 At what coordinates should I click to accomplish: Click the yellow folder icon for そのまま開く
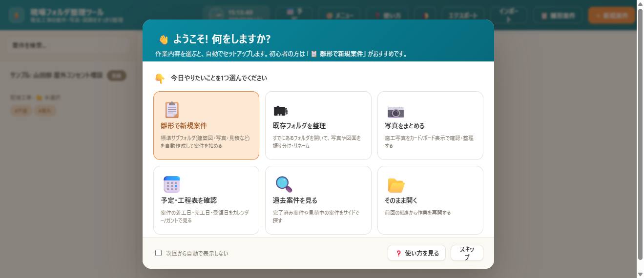396,185
